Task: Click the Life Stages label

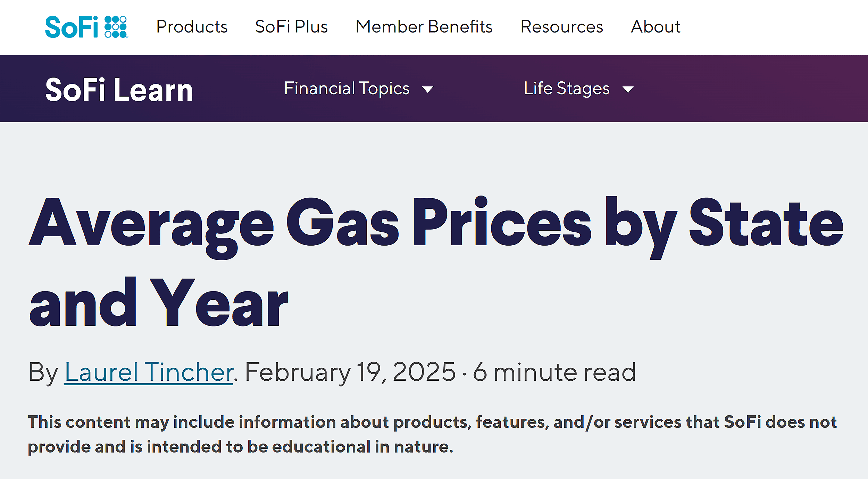Action: pyautogui.click(x=567, y=89)
